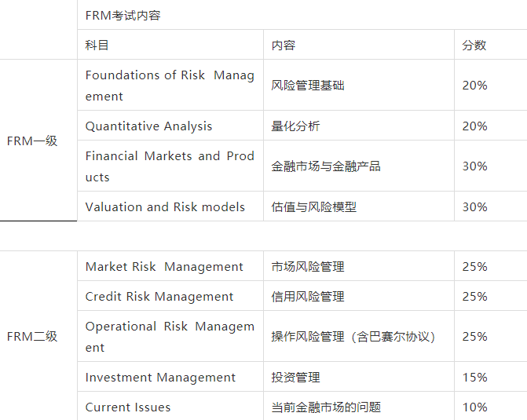The width and height of the screenshot is (527, 420).
Task: Select the Credit Risk Management cell
Action: pyautogui.click(x=159, y=297)
